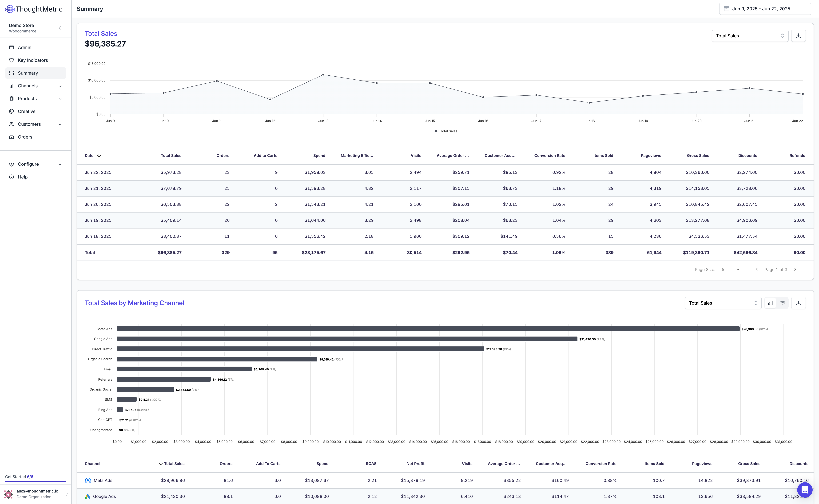Open the Key Indicators page
The width and height of the screenshot is (819, 504).
[x=33, y=60]
